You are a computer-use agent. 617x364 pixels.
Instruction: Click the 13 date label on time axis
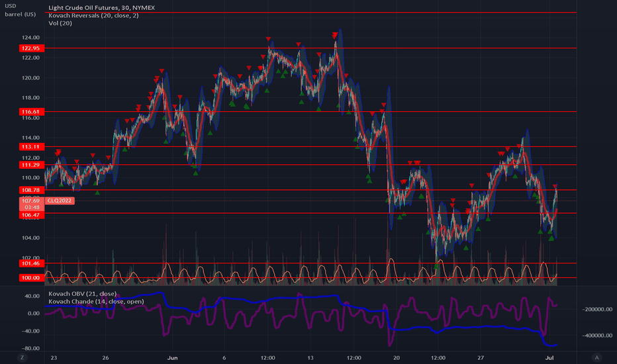pos(310,357)
